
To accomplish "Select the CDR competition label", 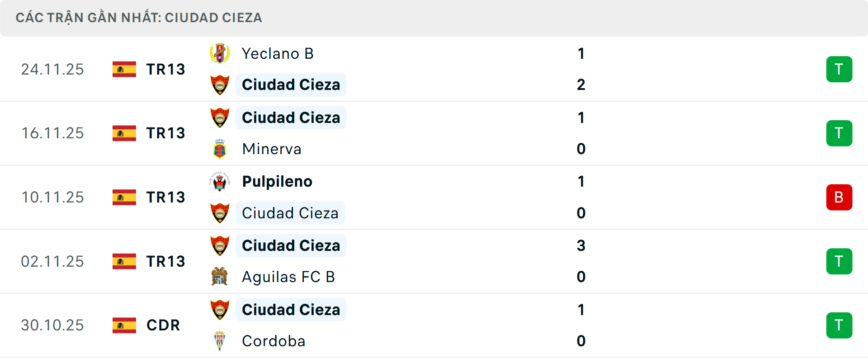I will point(163,325).
